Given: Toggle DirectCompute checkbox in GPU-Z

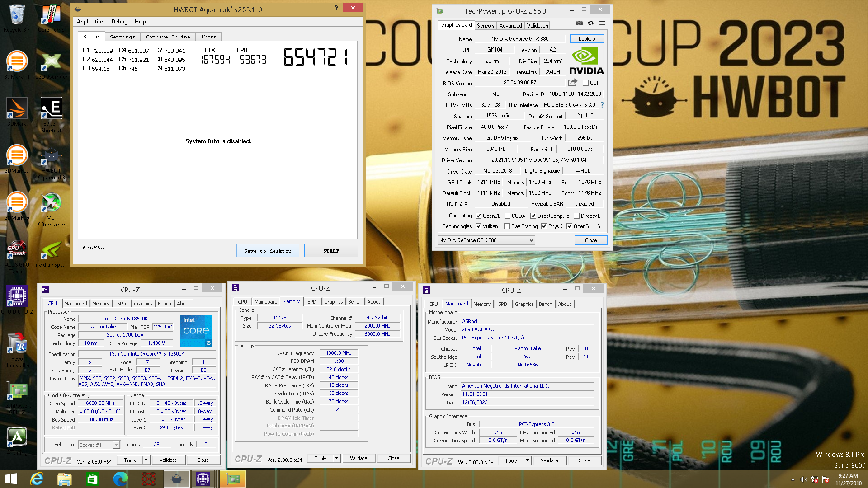Looking at the screenshot, I should click(x=533, y=216).
